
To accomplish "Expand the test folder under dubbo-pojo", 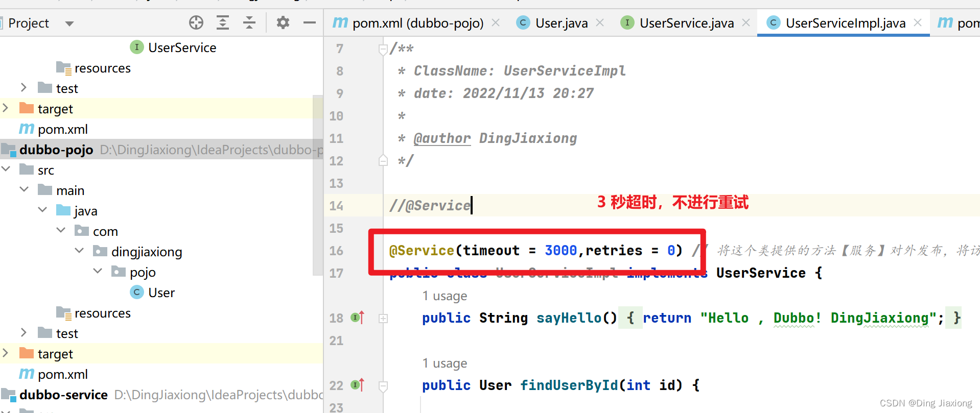I will [x=24, y=333].
